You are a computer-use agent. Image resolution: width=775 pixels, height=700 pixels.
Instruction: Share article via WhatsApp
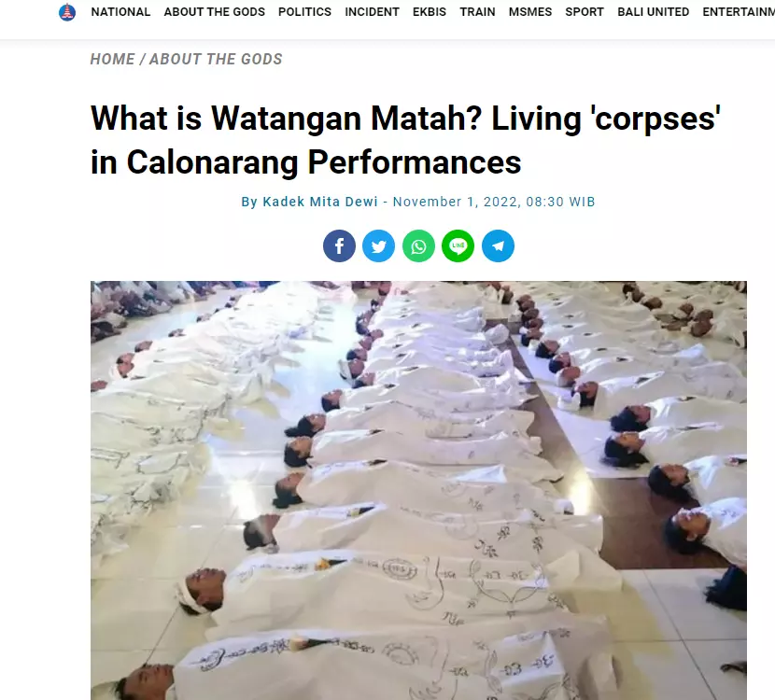point(418,245)
